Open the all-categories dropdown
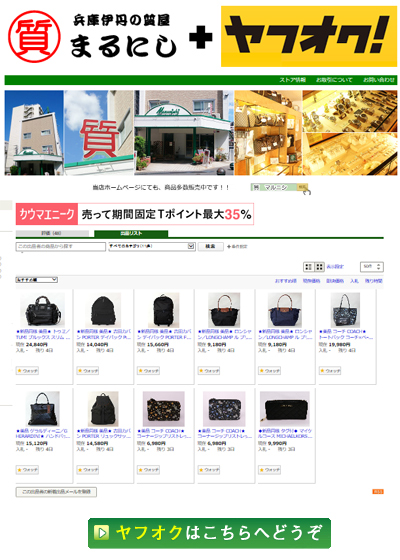The image size is (400, 560). coord(152,246)
